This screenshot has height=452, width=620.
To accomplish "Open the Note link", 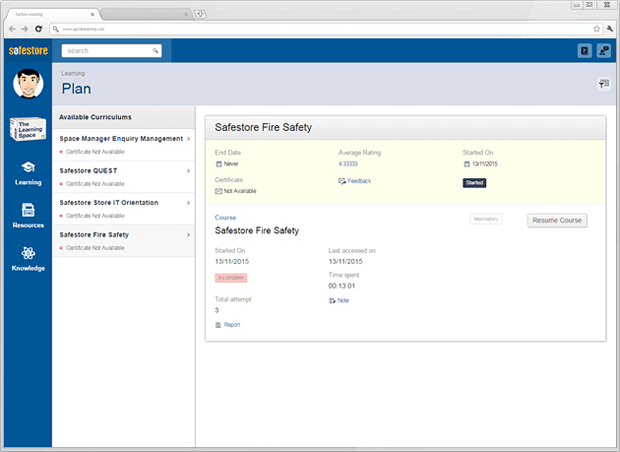I will click(343, 301).
